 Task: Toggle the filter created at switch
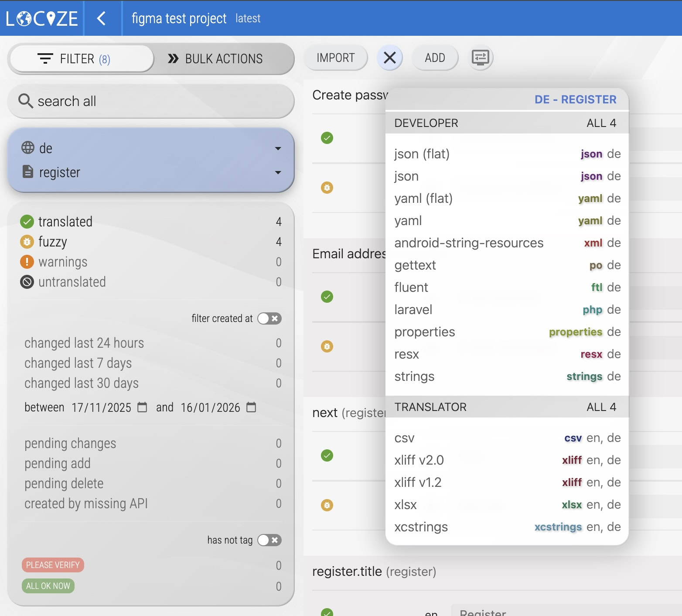tap(269, 318)
